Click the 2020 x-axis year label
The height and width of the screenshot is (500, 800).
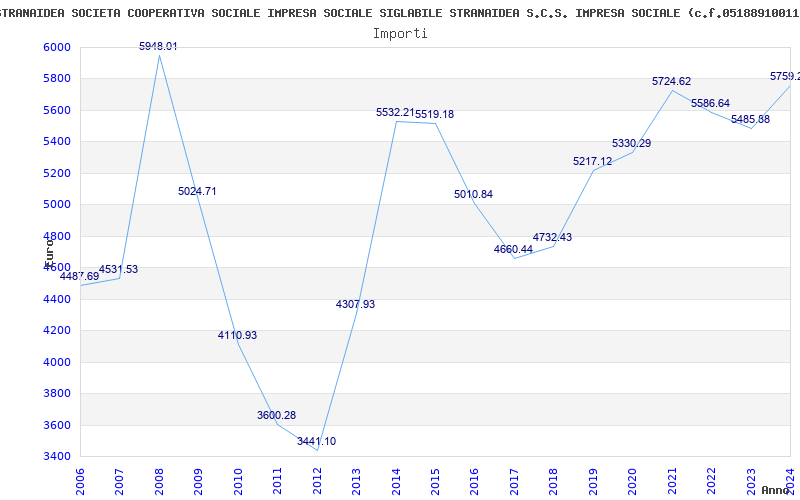(633, 482)
